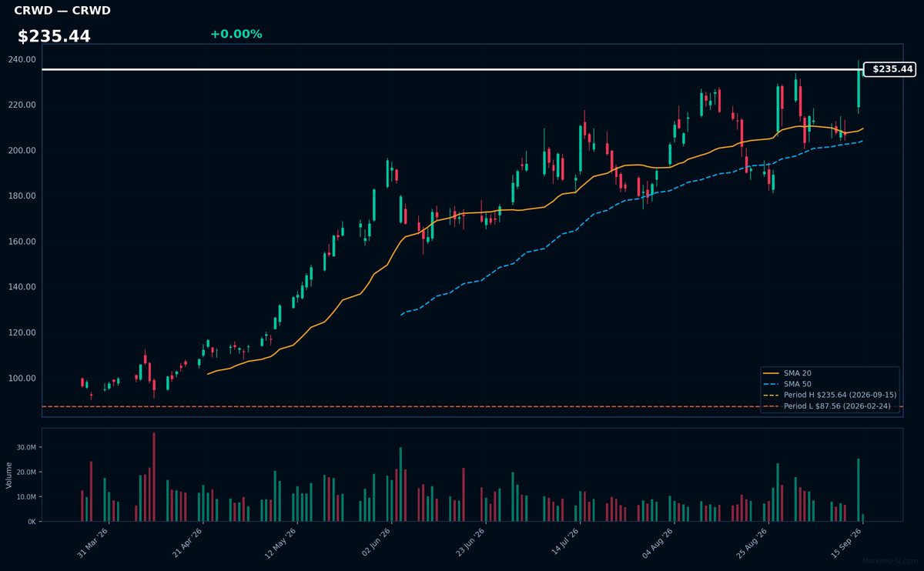Image resolution: width=924 pixels, height=571 pixels.
Task: Click the $235.44 current price tag
Action: pyautogui.click(x=889, y=69)
